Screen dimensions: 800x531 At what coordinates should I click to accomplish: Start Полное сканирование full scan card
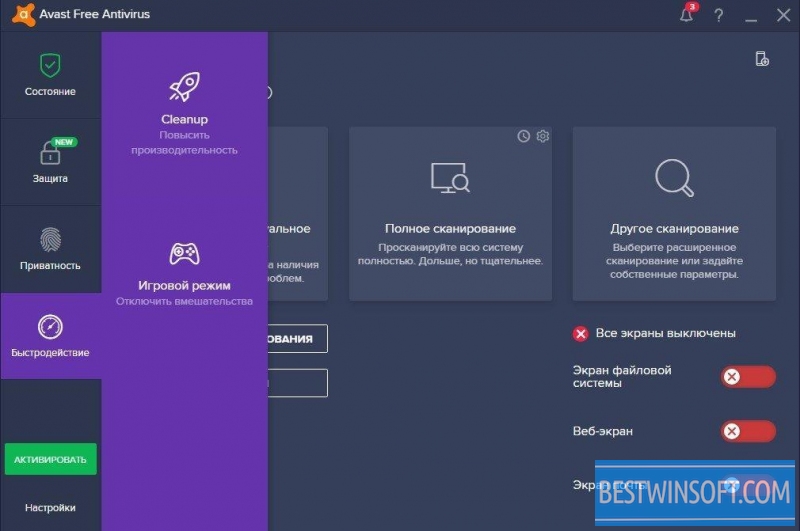(x=451, y=214)
